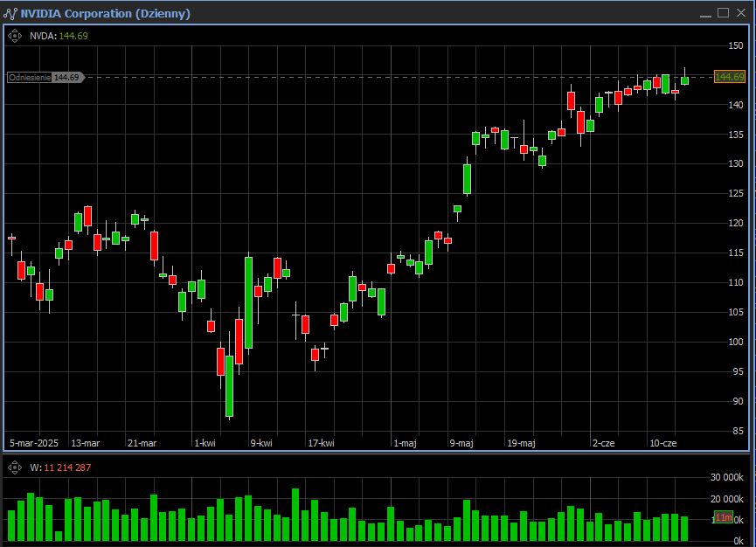Click the 100 price axis label

tap(736, 343)
